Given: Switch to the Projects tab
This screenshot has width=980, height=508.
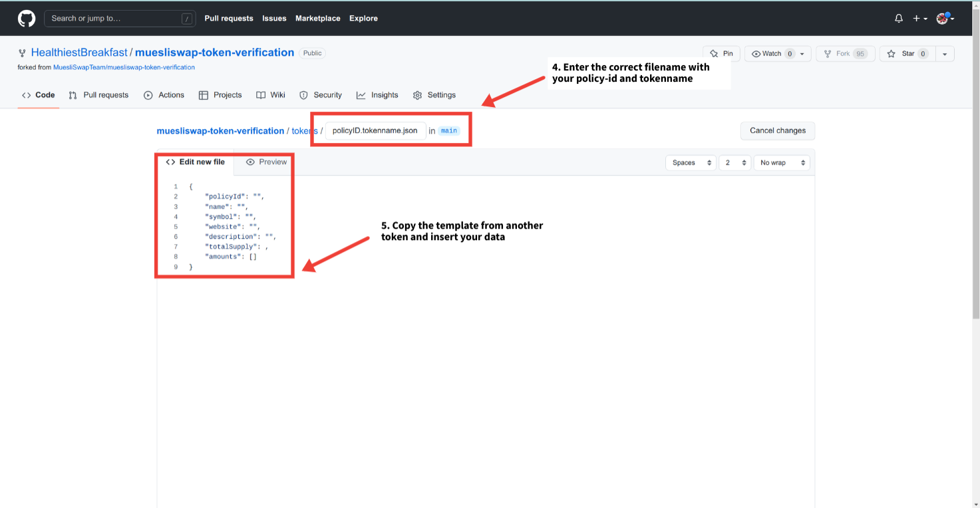Looking at the screenshot, I should click(x=220, y=95).
